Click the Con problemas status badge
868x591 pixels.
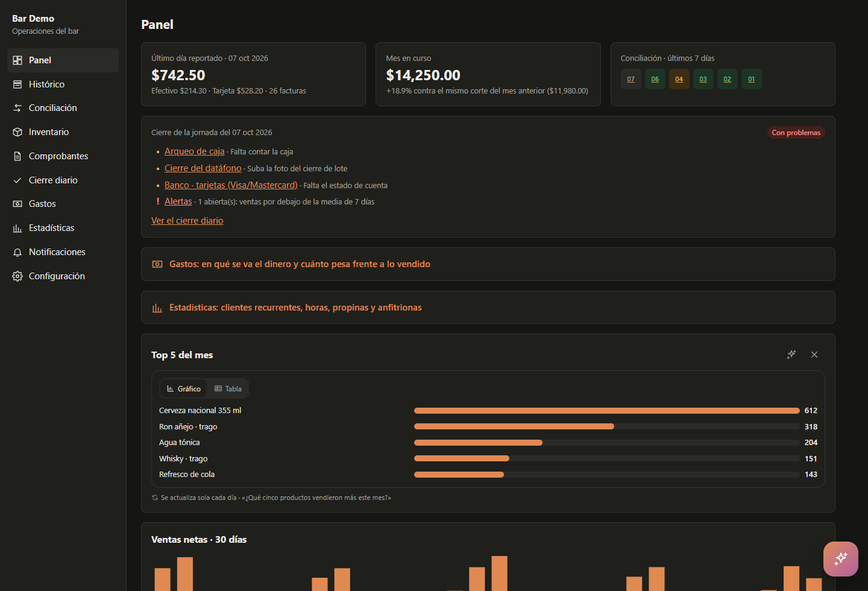(796, 133)
